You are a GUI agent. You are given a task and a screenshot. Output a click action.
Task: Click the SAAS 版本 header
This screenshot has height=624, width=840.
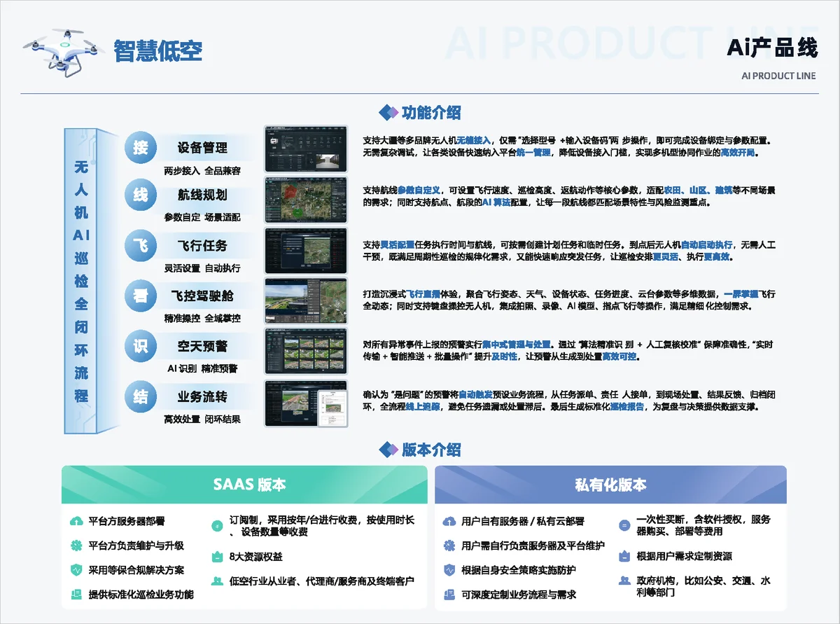244,485
